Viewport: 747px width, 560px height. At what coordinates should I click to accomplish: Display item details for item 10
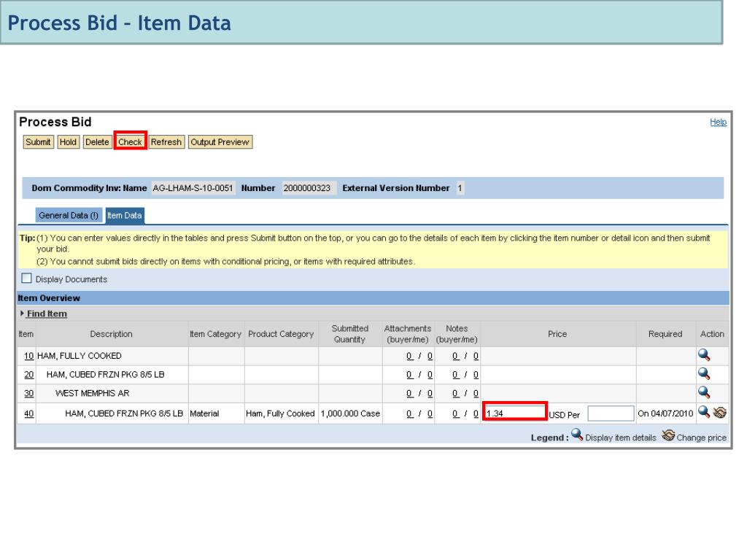704,355
